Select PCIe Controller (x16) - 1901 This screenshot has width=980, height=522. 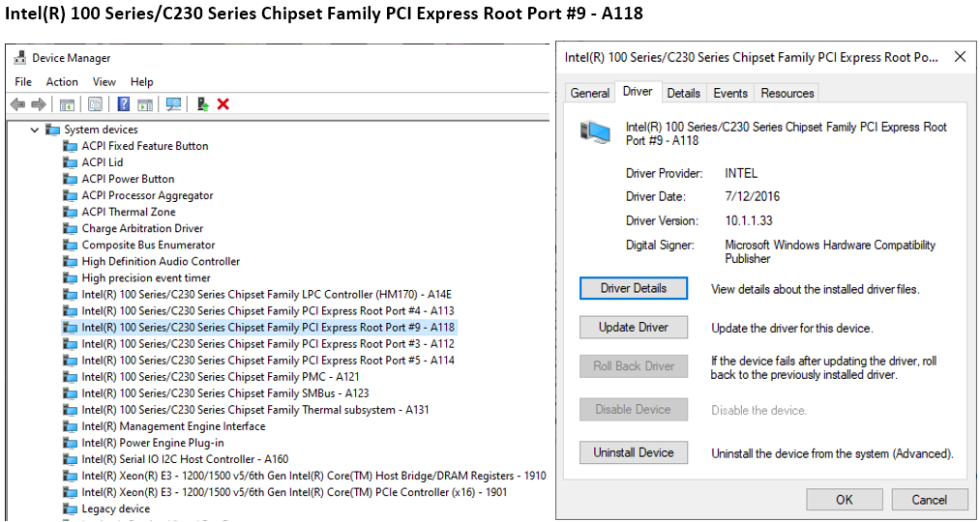click(x=294, y=493)
